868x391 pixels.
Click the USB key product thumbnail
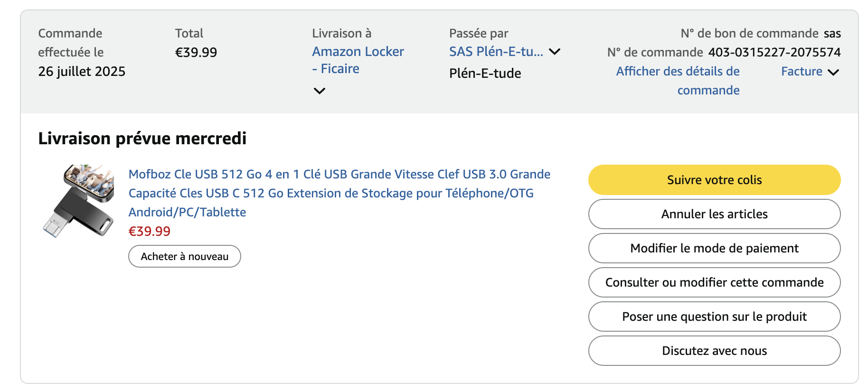pos(79,200)
